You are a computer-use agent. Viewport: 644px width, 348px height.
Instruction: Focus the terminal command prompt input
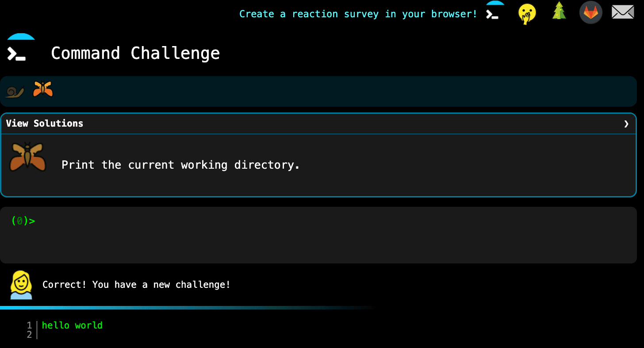click(310, 221)
